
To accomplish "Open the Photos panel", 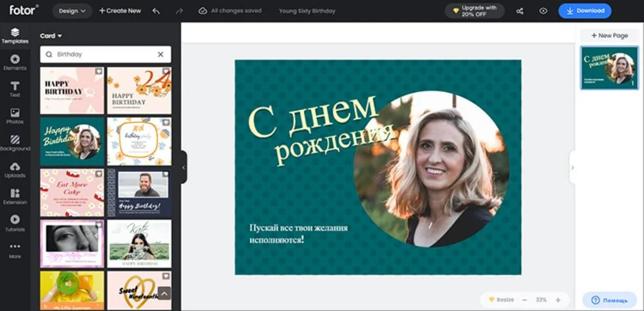I will point(15,116).
